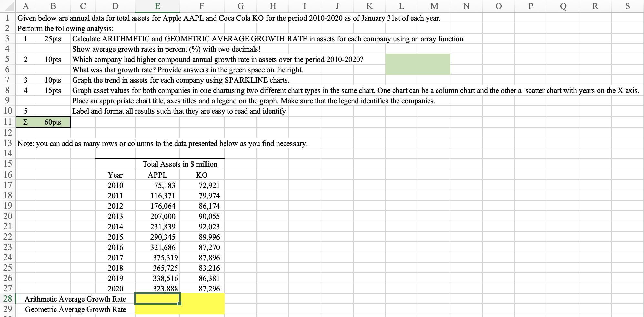The image size is (644, 317).
Task: Click row header 5
Action: [8, 59]
